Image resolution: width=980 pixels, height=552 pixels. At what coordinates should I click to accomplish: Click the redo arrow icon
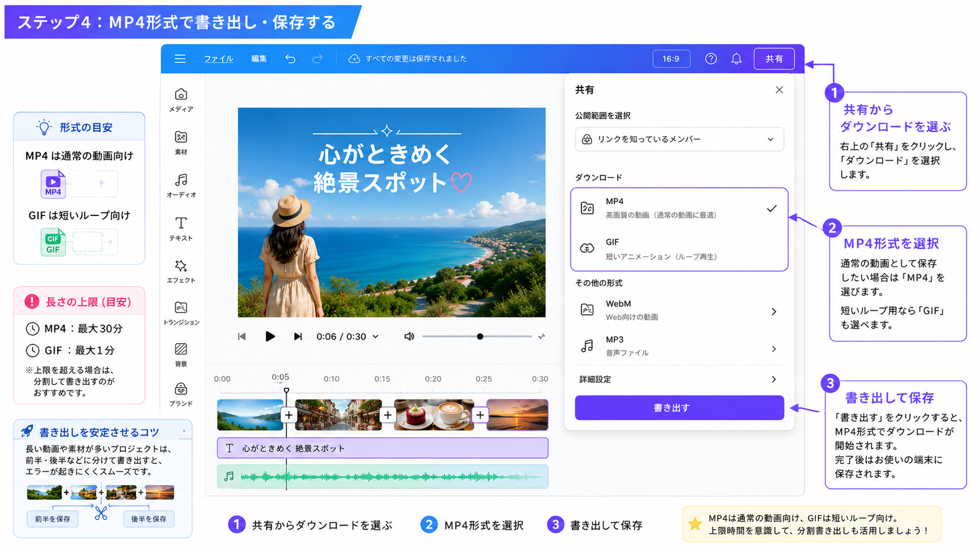[x=317, y=59]
